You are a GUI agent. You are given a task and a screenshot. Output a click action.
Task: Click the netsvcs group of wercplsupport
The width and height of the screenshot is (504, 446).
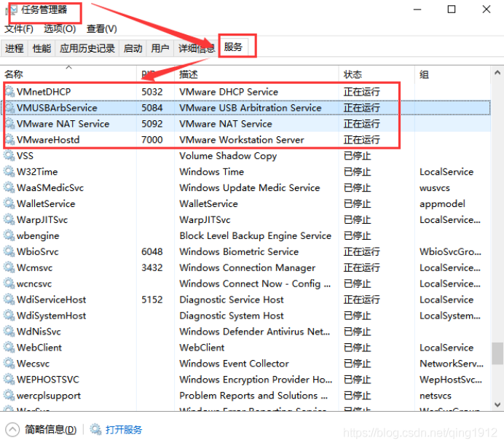click(436, 396)
